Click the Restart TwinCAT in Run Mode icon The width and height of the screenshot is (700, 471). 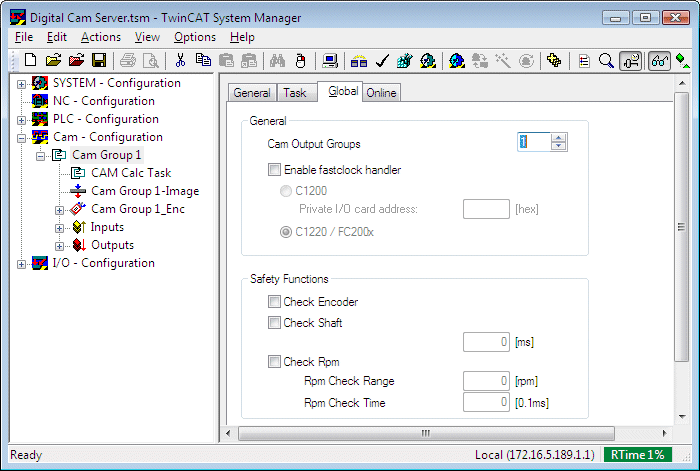click(x=428, y=60)
